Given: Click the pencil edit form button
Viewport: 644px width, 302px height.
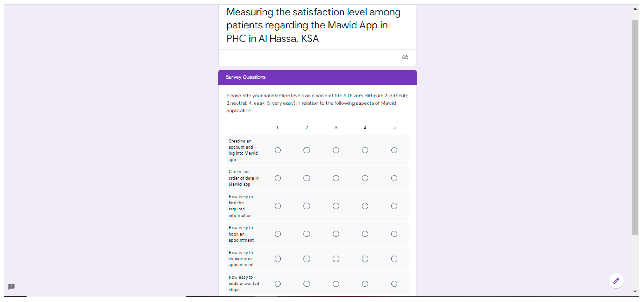Looking at the screenshot, I should pos(616,281).
